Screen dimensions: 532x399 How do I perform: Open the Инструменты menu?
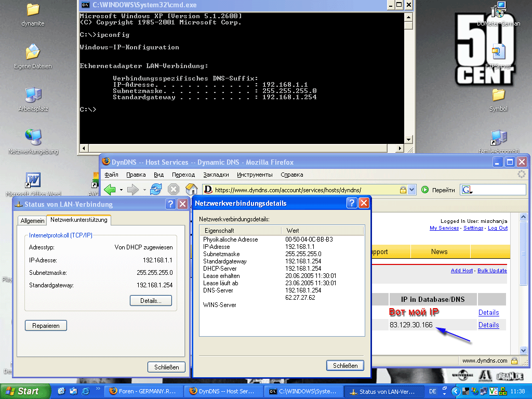coord(255,175)
